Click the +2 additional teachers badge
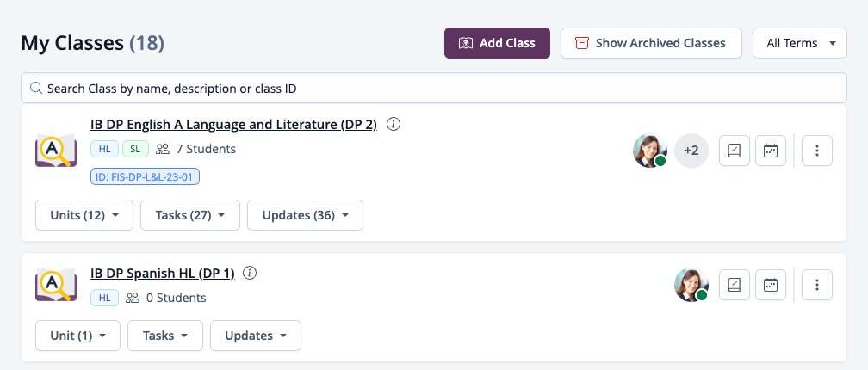 [x=691, y=151]
